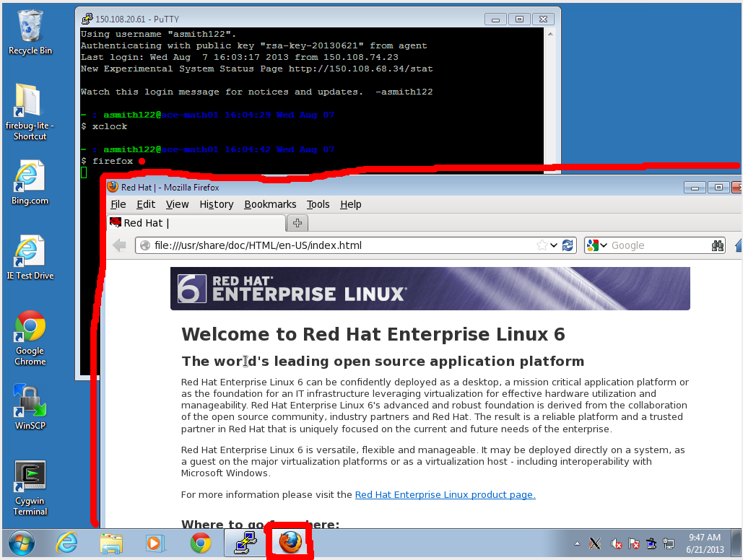Open the View menu in Firefox
Image resolution: width=743 pixels, height=560 pixels.
point(177,204)
